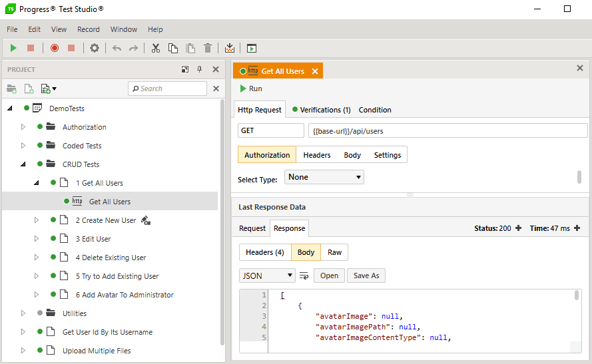Open the Select Type None dropdown

324,177
